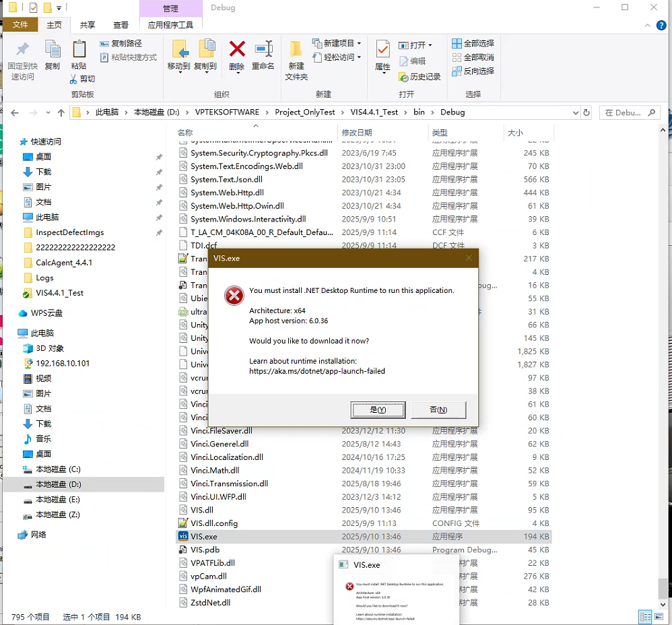This screenshot has height=625, width=672.
Task: Open the File (文件) menu tab
Action: pos(20,25)
